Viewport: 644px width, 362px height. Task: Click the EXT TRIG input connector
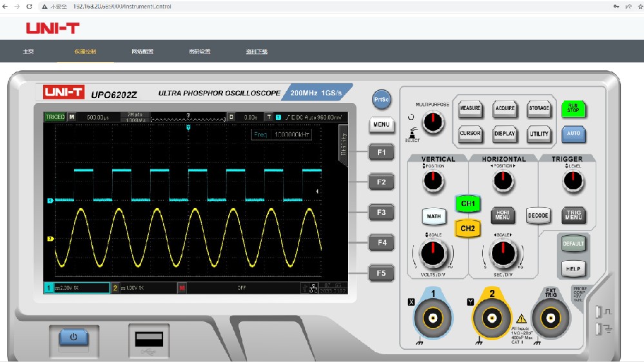tap(551, 318)
